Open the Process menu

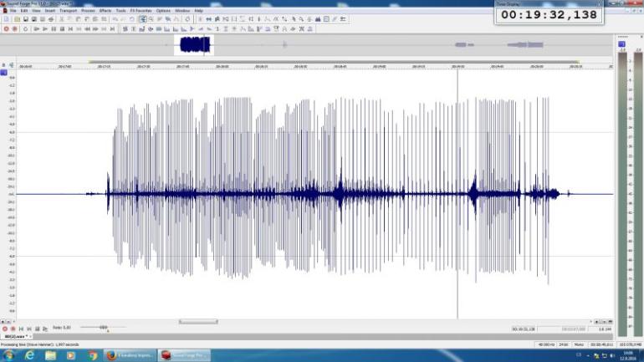click(88, 10)
